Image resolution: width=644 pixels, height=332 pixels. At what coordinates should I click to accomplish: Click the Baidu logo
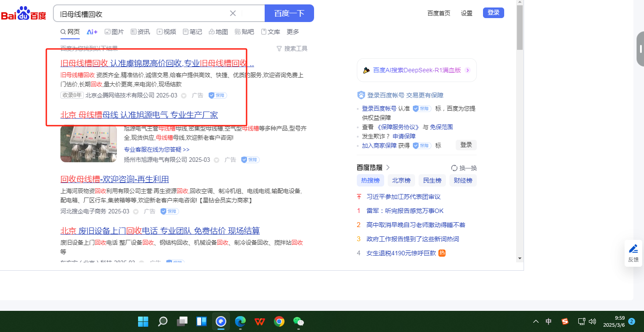tap(23, 14)
